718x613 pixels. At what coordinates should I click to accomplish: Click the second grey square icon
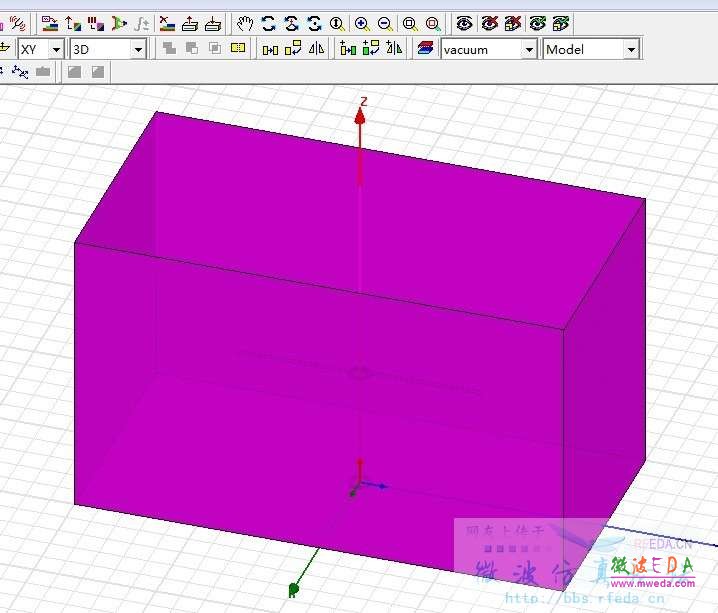[x=98, y=72]
